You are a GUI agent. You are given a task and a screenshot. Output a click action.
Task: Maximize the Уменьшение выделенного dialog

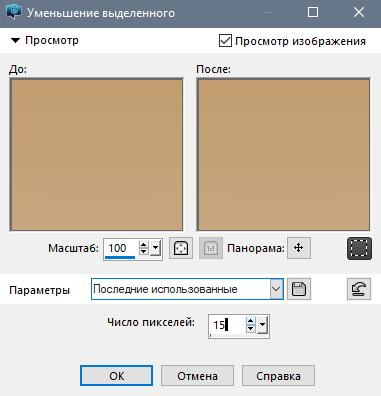point(313,12)
